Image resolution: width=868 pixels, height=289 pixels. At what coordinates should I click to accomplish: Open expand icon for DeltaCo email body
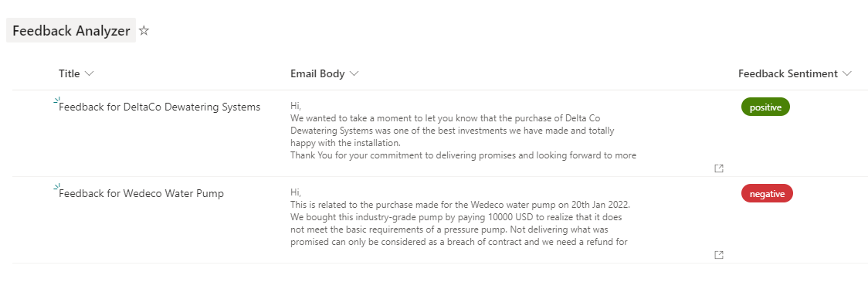tap(719, 168)
